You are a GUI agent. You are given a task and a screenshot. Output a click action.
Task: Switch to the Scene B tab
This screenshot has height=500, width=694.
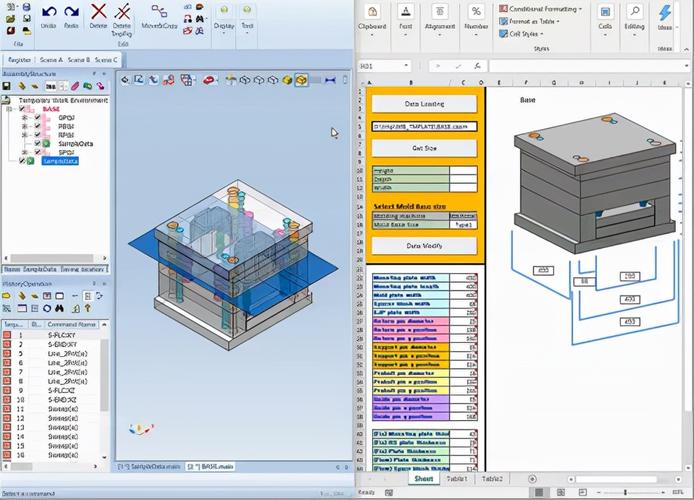[79, 60]
